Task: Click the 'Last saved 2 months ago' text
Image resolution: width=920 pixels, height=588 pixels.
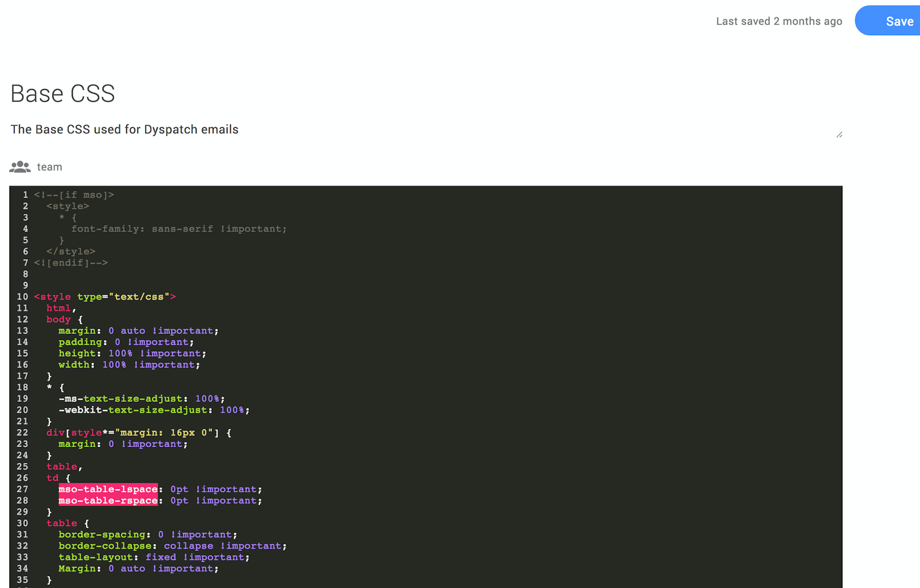Action: (x=779, y=21)
